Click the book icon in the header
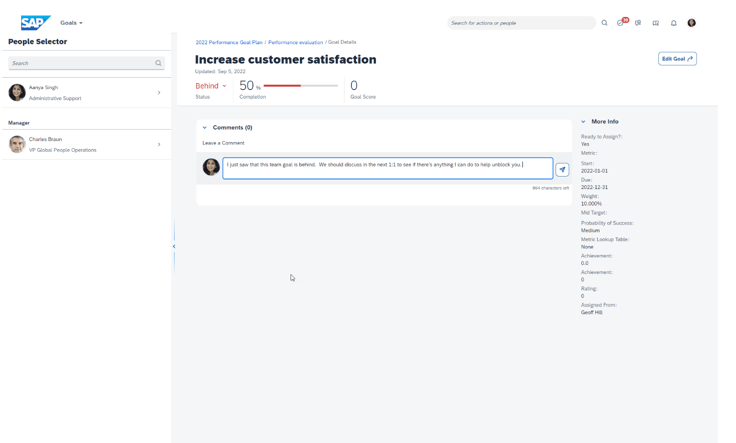The height and width of the screenshot is (443, 736). pyautogui.click(x=656, y=23)
